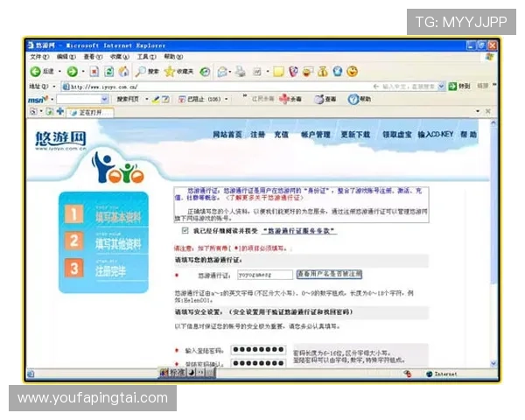Open the 帮助 menu in menu bar

tap(173, 57)
